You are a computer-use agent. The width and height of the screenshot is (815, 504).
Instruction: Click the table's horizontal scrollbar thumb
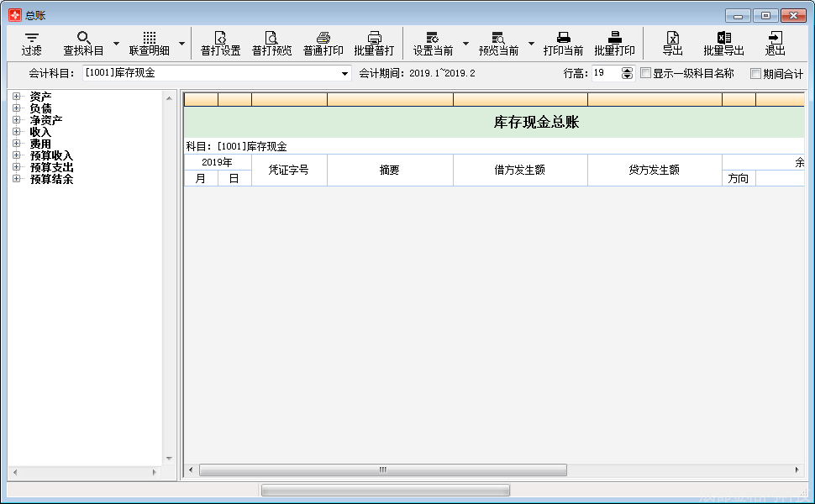tap(382, 470)
